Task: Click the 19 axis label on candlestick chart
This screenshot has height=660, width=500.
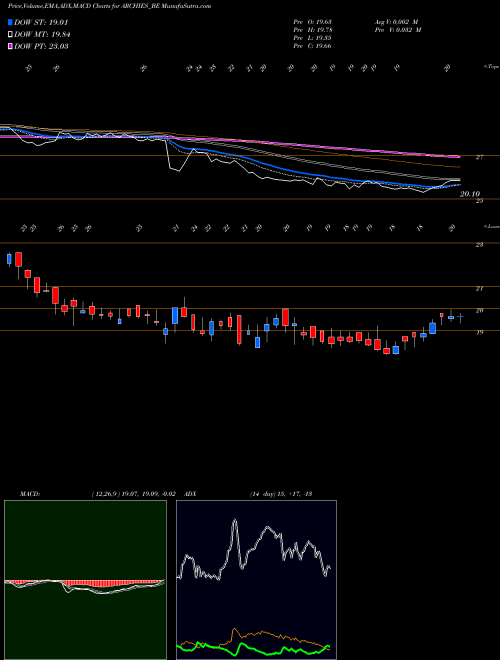Action: [x=479, y=332]
